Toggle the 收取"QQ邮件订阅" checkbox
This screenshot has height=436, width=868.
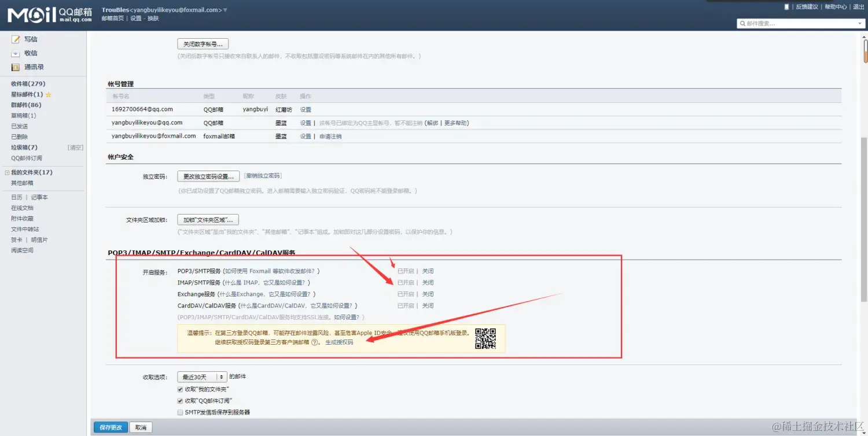pyautogui.click(x=180, y=401)
